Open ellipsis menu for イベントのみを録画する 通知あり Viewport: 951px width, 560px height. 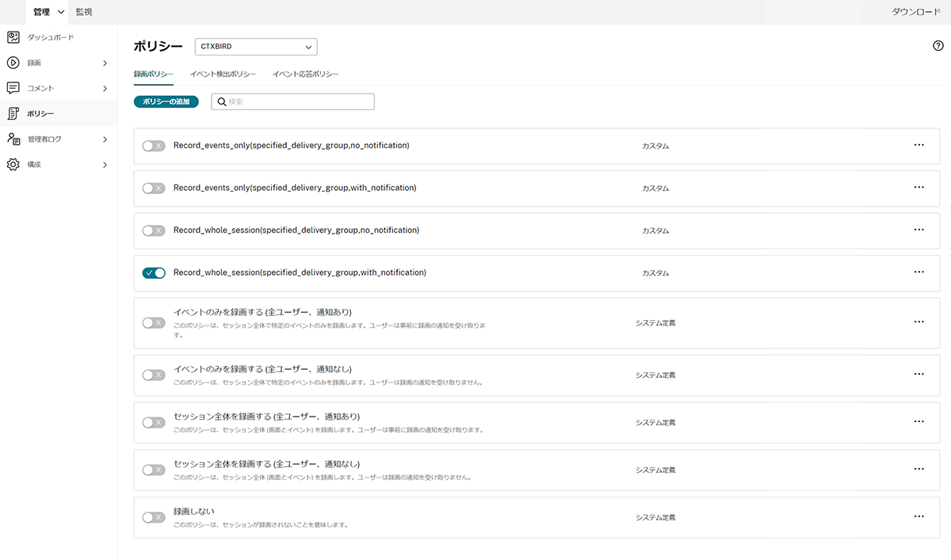919,322
